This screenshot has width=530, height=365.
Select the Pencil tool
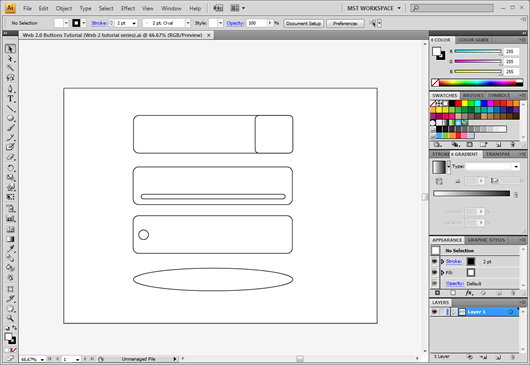pos(10,138)
